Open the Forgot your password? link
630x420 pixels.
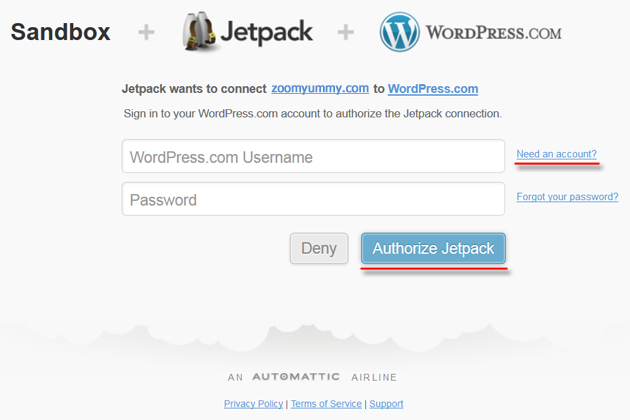tap(567, 197)
